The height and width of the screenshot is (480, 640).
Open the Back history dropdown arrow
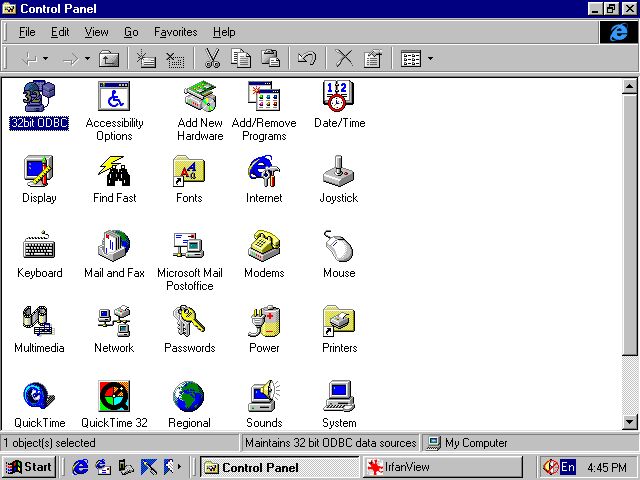tap(46, 59)
